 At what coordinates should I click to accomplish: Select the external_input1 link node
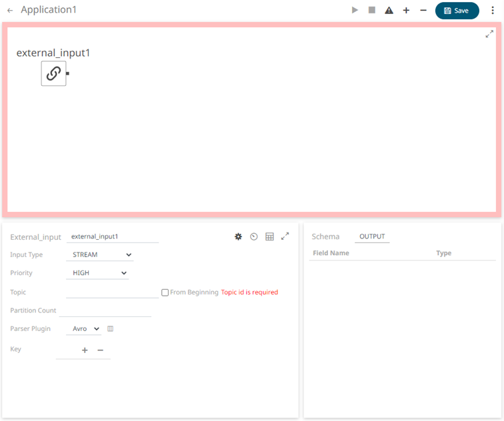[53, 73]
